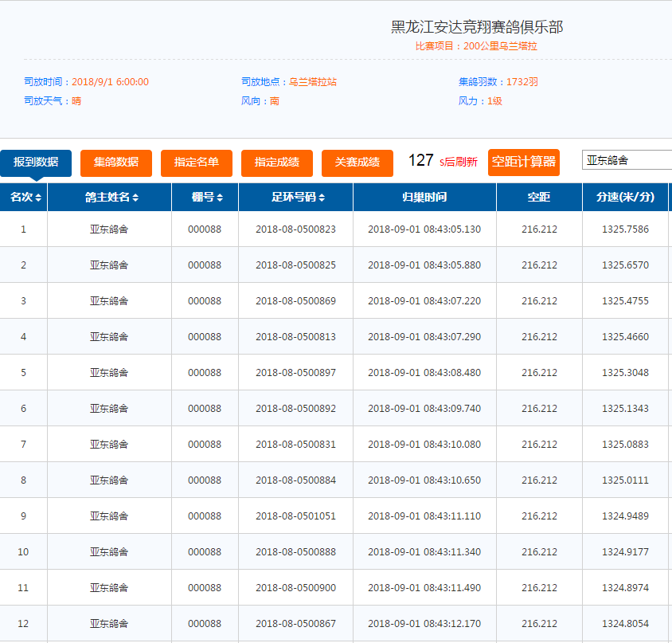Click arrival time 08:43:10.650
The image size is (672, 643).
452,480
